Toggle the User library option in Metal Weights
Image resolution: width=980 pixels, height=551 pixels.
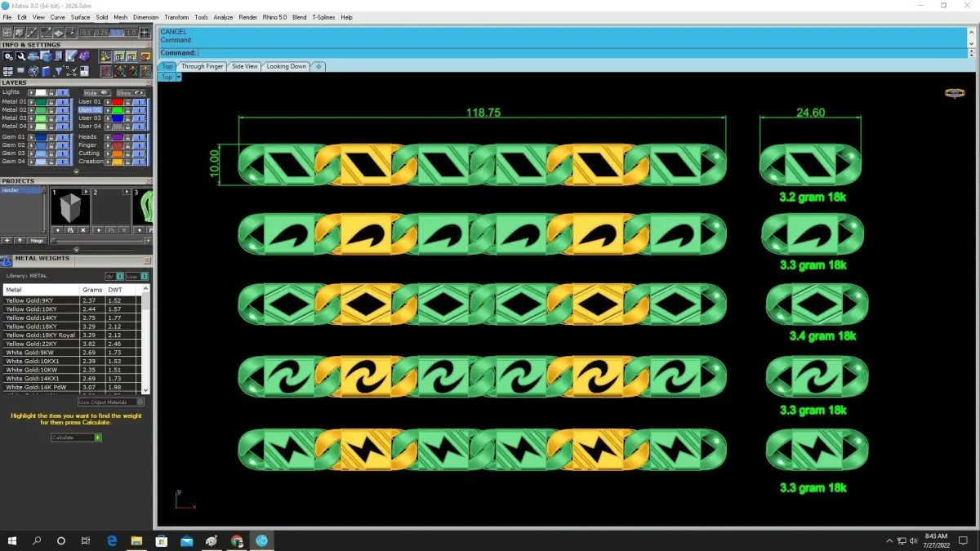coord(137,277)
